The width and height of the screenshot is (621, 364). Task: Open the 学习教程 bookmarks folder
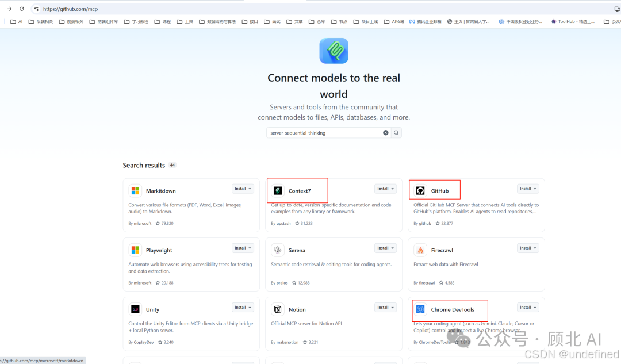[136, 21]
